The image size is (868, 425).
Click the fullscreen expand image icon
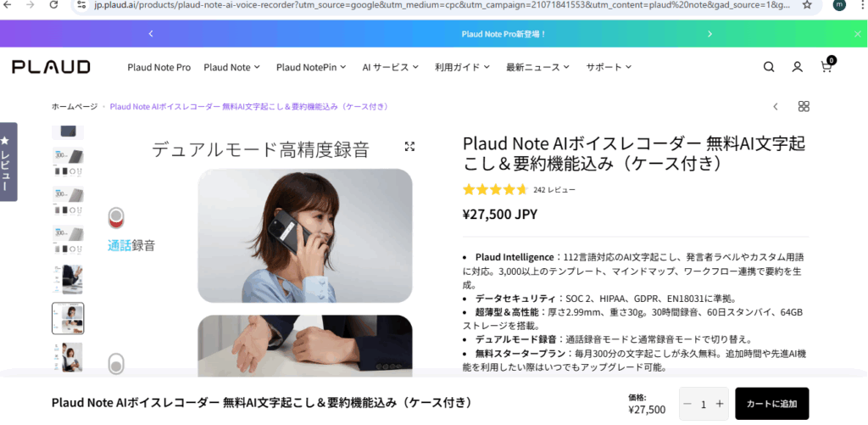[x=409, y=146]
